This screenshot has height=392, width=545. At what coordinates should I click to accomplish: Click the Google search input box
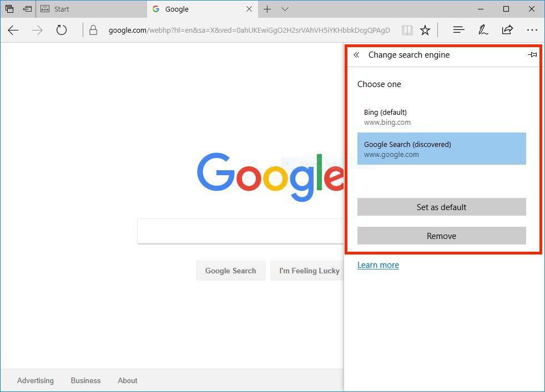pos(240,231)
